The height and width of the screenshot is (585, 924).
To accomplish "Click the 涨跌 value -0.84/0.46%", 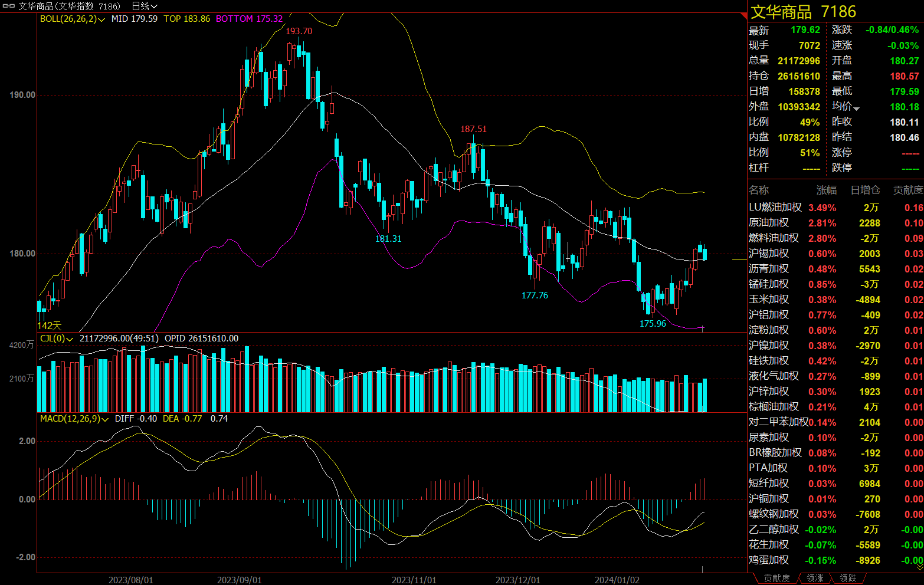I will click(892, 30).
